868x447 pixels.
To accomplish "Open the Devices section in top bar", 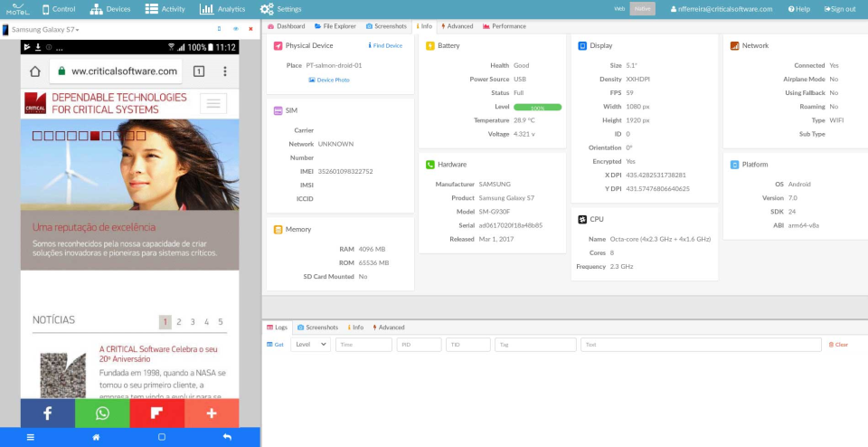I will tap(110, 9).
